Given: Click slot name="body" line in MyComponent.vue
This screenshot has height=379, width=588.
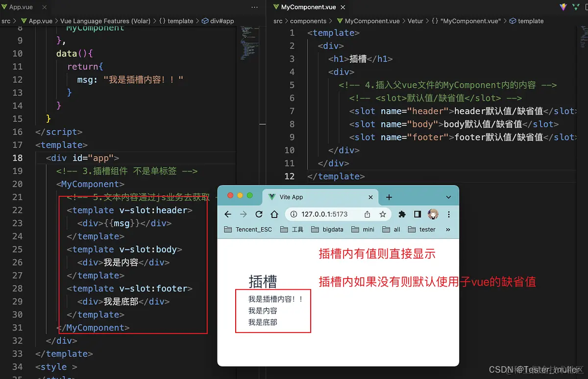Looking at the screenshot, I should tap(454, 124).
